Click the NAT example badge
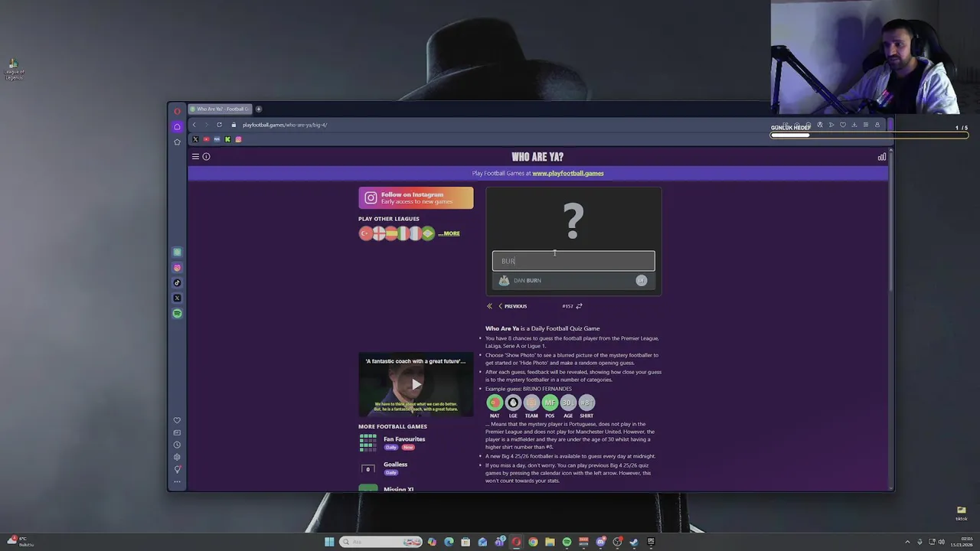Viewport: 980px width, 551px height. click(x=495, y=403)
